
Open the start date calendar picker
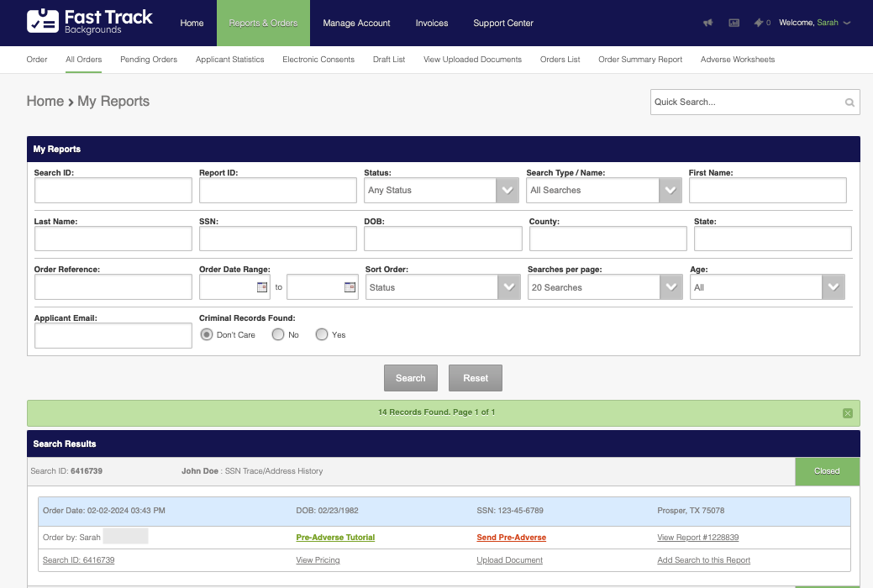click(262, 287)
